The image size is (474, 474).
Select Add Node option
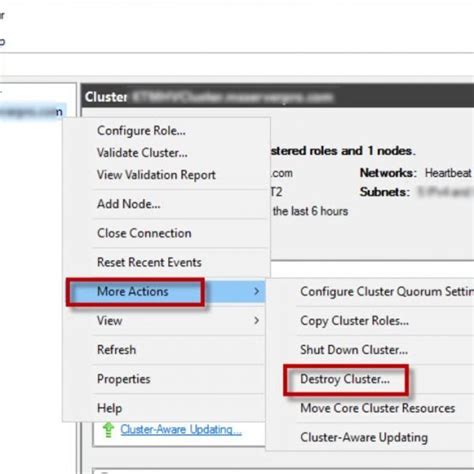[129, 204]
